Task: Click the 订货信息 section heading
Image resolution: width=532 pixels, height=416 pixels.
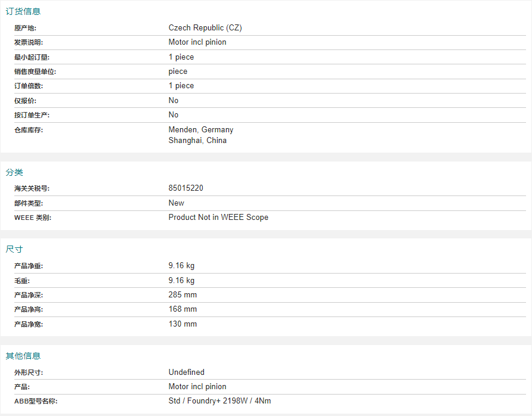Action: 23,11
